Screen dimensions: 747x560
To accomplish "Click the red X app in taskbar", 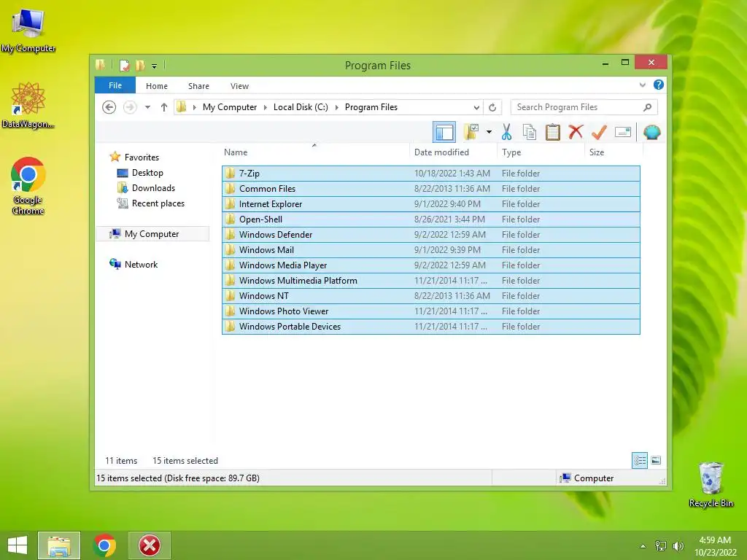I will (x=149, y=545).
